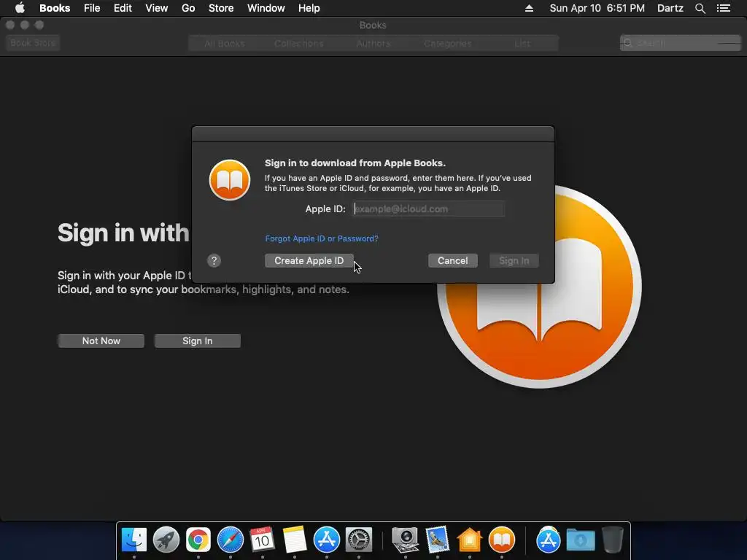
Task: Open Downloads folder in Dock
Action: point(580,540)
